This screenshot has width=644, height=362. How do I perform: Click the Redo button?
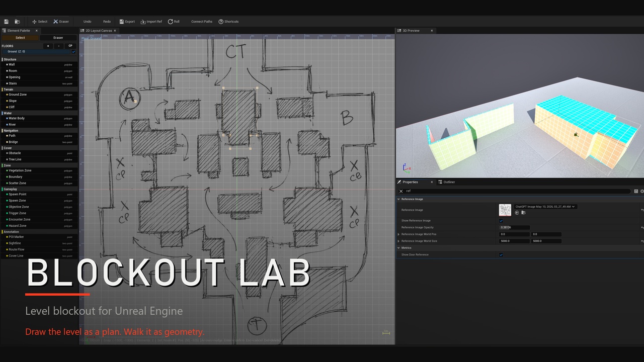107,22
